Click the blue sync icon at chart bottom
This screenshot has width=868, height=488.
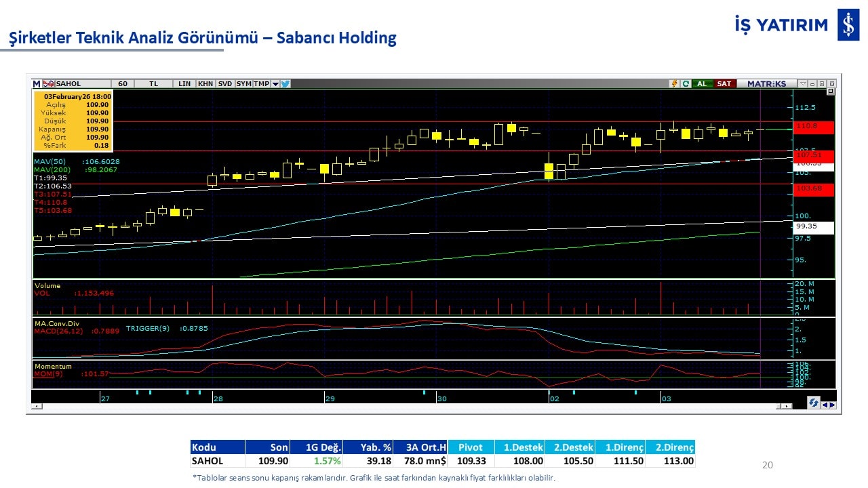tap(813, 402)
